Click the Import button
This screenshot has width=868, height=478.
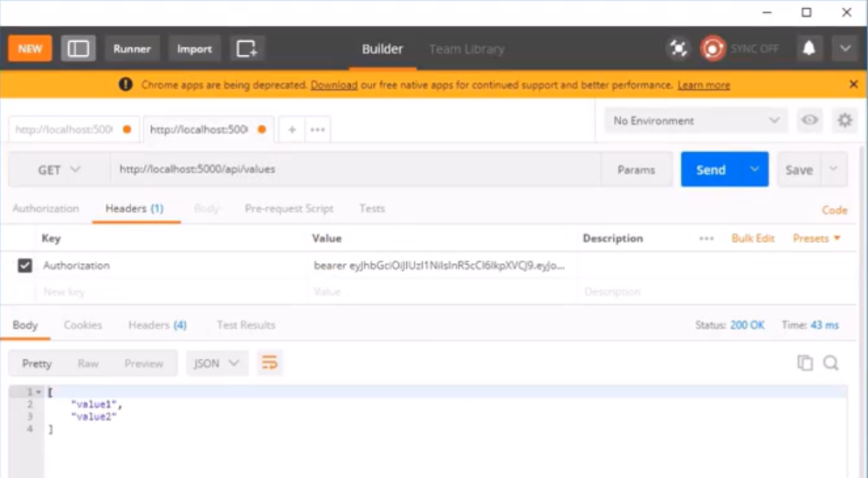coord(195,49)
